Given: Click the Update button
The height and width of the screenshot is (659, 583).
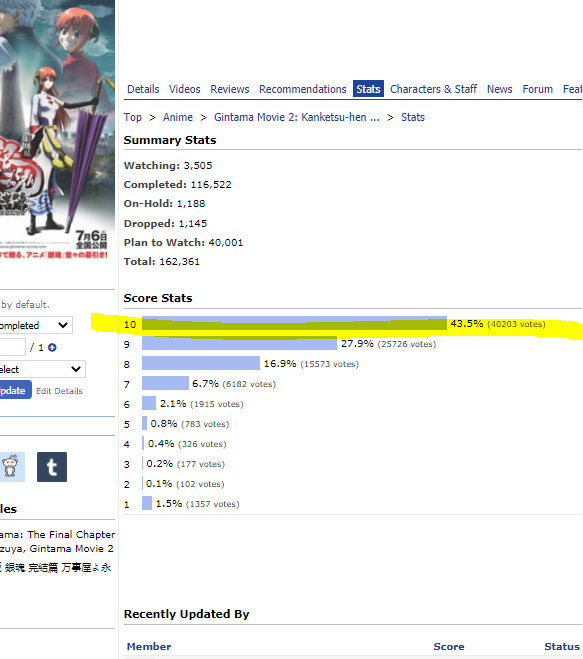Looking at the screenshot, I should pos(15,390).
